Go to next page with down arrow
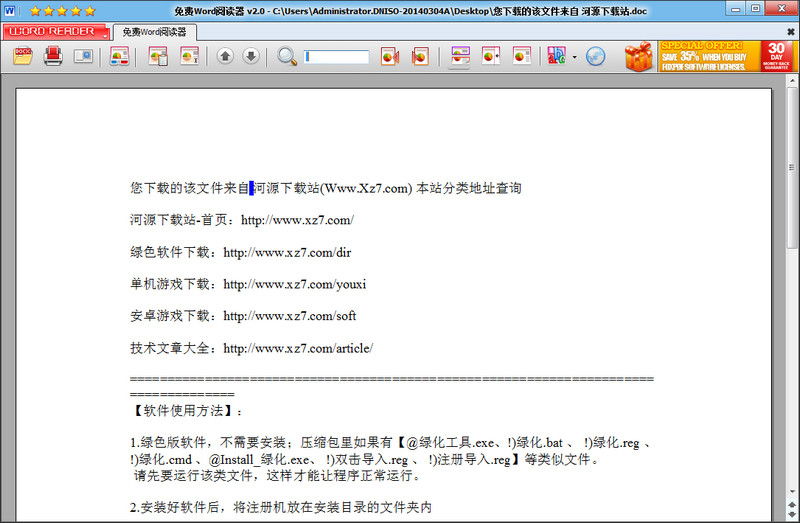The height and width of the screenshot is (523, 800). [251, 56]
